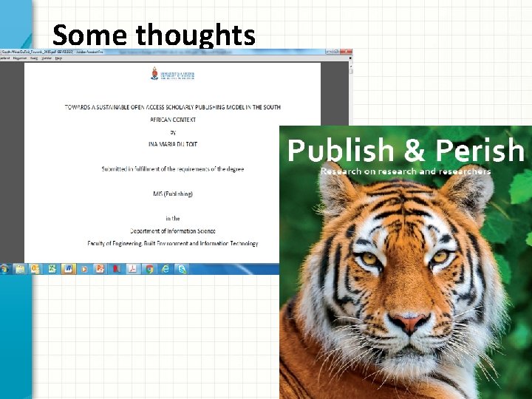Click the Acrobat window title bar text
Image resolution: width=532 pixels, height=399 pixels.
[52, 52]
